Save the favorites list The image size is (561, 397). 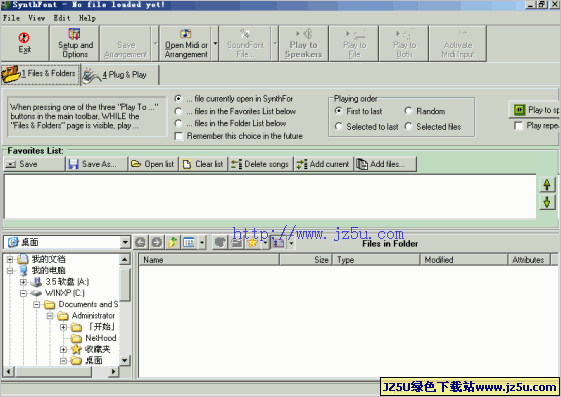click(x=34, y=164)
